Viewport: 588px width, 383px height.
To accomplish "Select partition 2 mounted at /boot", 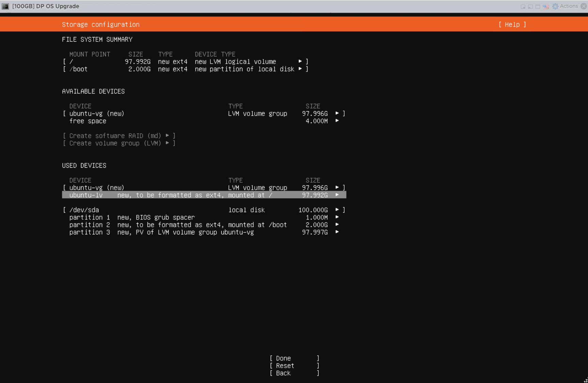I will (x=204, y=225).
